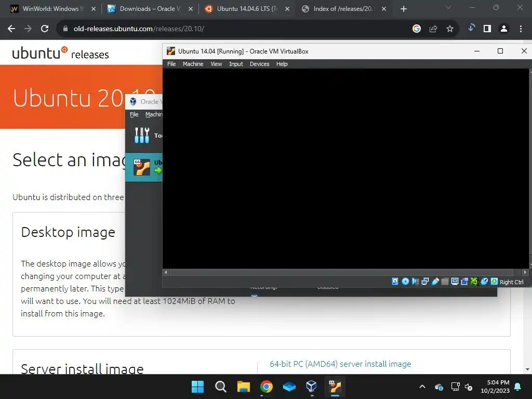Click the share page icon in Chrome address bar
Screen dimensions: 532x399
[x=433, y=29]
